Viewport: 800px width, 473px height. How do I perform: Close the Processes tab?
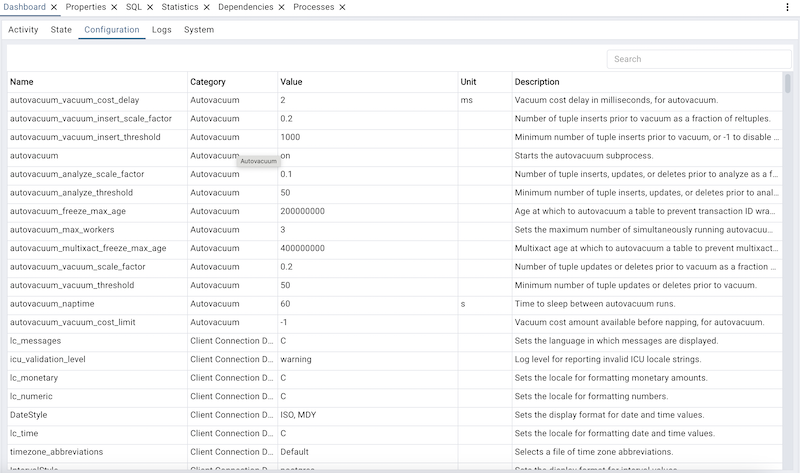(x=342, y=7)
